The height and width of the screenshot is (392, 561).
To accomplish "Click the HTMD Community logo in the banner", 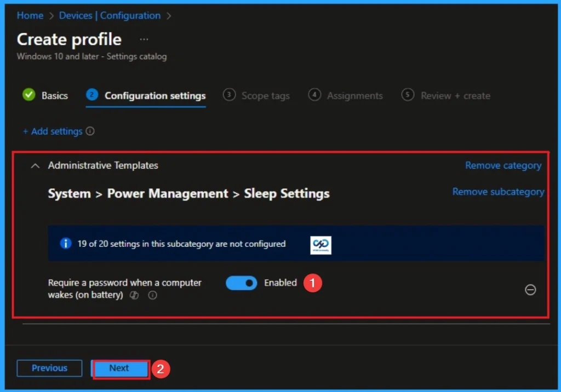I will coord(320,245).
